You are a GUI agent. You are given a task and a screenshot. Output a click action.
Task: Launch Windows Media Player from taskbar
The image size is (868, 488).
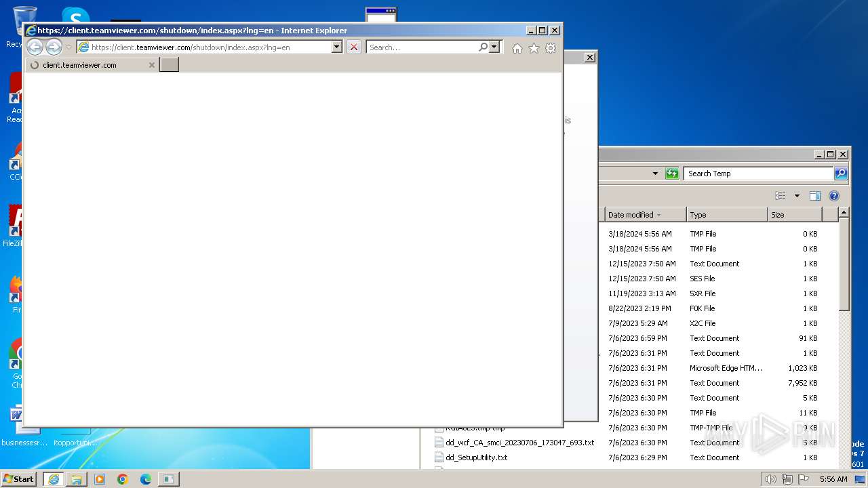click(x=100, y=479)
